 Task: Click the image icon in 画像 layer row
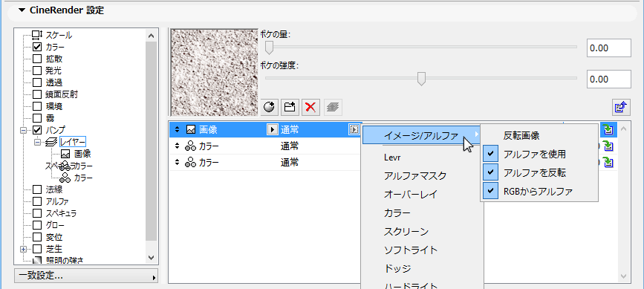pos(191,130)
